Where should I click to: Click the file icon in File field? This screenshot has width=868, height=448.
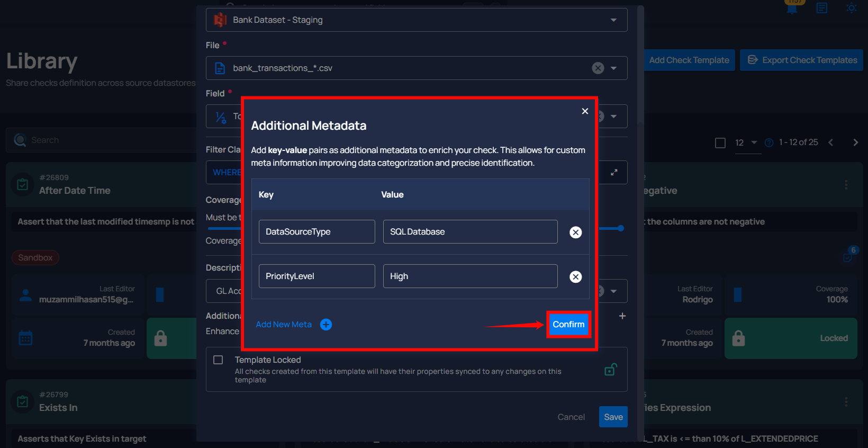[220, 68]
